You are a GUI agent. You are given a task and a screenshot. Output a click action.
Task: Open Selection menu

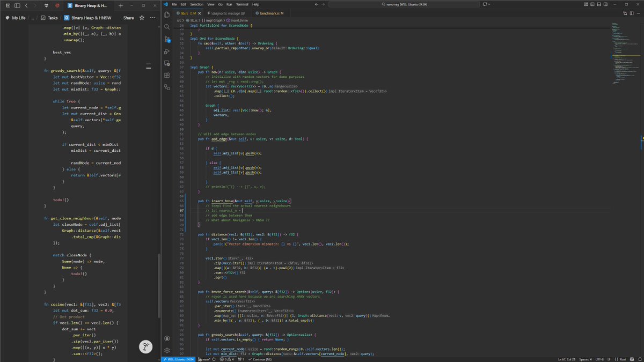[x=196, y=4]
